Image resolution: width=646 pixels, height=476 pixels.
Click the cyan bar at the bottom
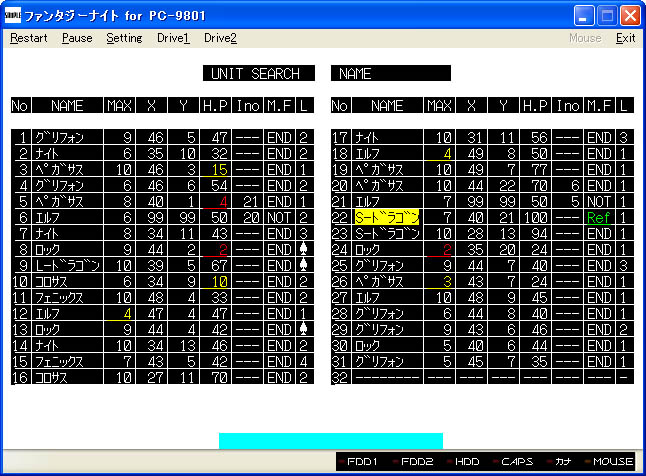pyautogui.click(x=331, y=441)
